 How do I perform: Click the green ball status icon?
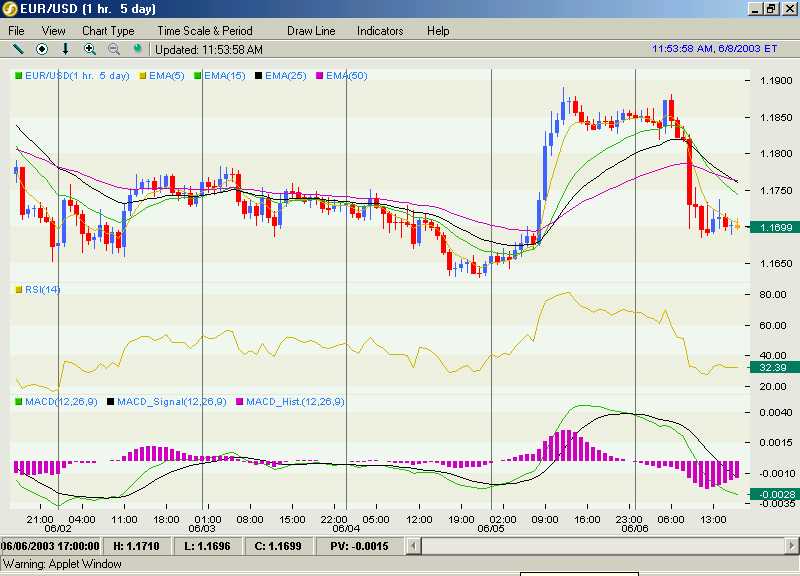137,48
